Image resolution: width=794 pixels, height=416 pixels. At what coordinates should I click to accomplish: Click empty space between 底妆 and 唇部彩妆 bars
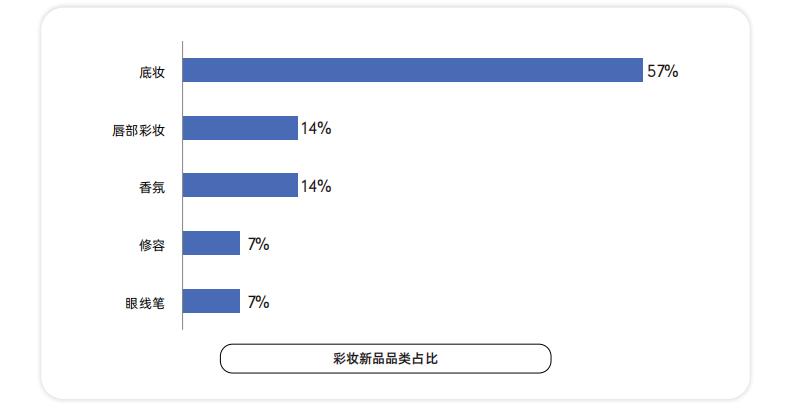[x=400, y=99]
